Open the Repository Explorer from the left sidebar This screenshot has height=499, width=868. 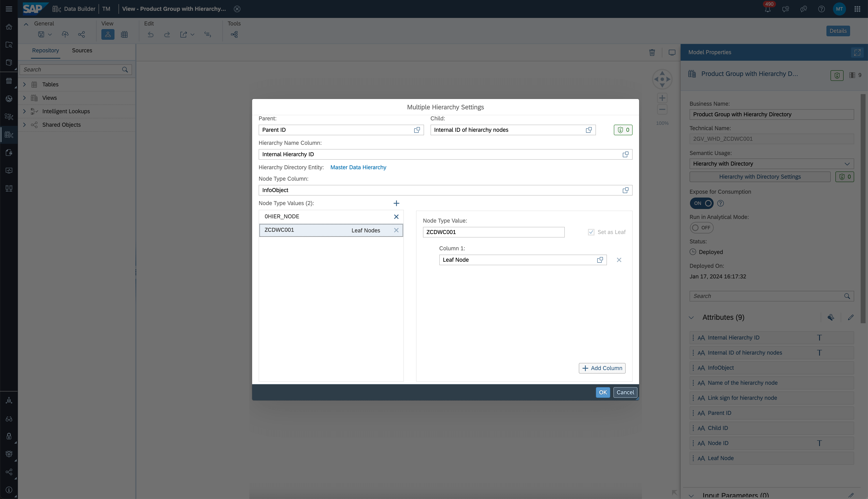click(9, 45)
